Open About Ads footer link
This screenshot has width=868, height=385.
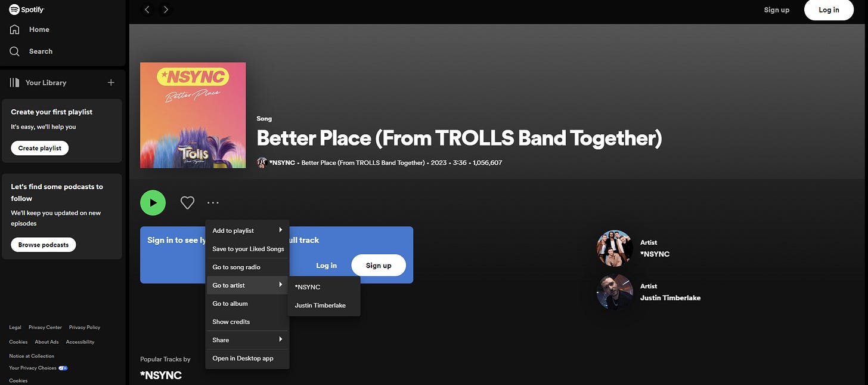tap(46, 342)
